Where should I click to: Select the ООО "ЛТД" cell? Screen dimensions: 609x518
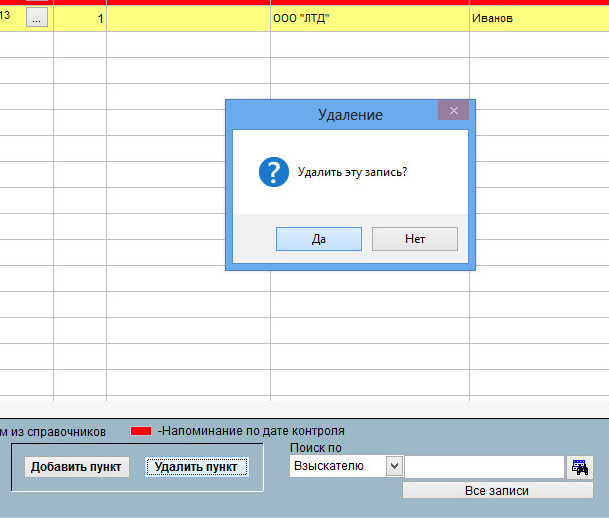[x=370, y=18]
